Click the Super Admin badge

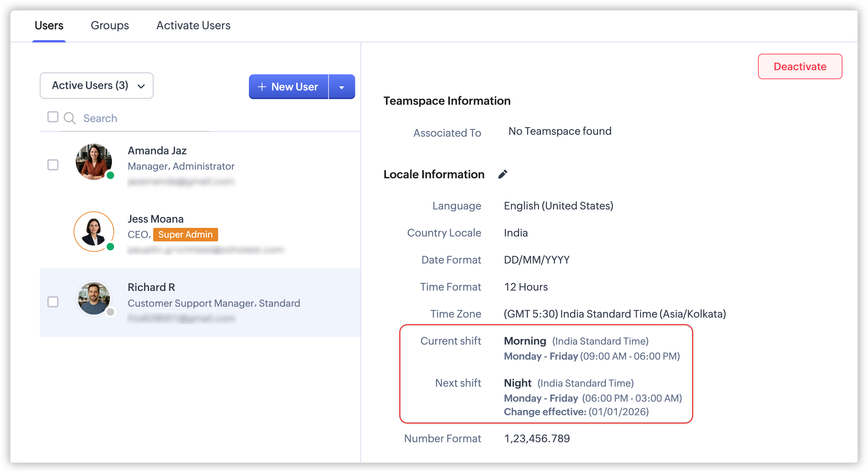point(185,235)
